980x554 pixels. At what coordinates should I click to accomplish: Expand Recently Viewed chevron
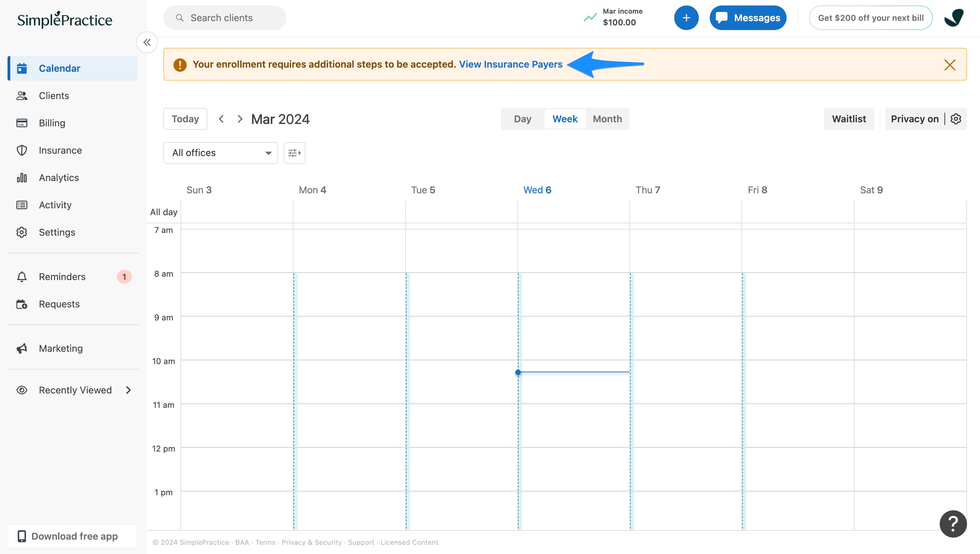tap(128, 390)
